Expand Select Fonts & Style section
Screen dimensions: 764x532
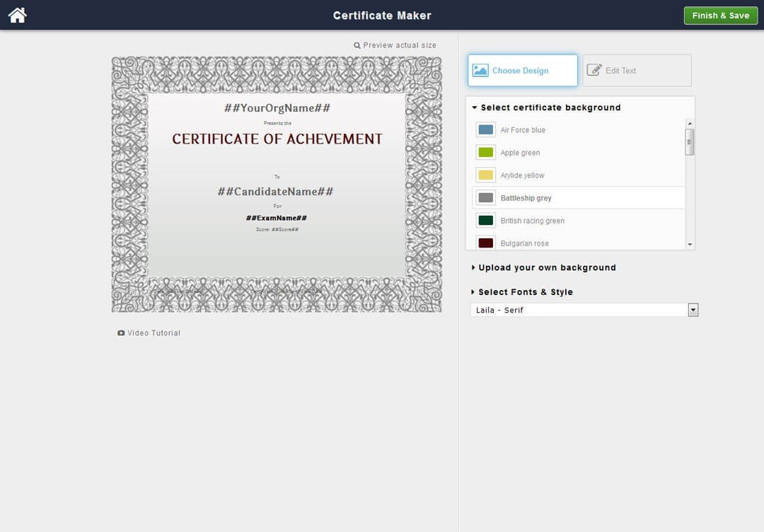[522, 291]
